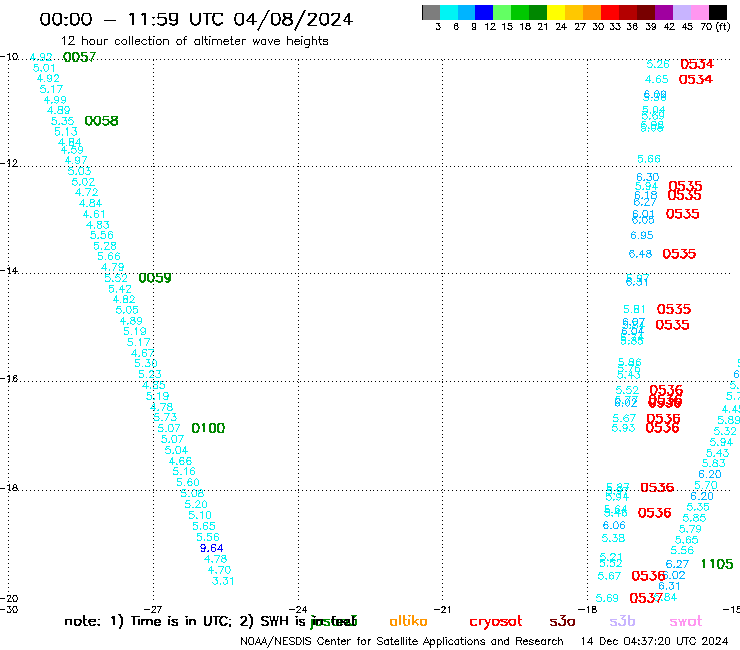The image size is (740, 650).
Task: Select the green time label '1105'
Action: [717, 564]
